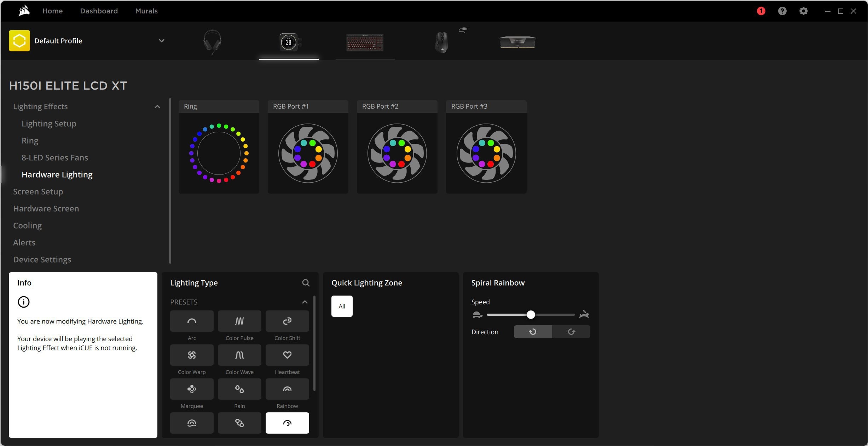
Task: Open Hardware Lighting in sidebar
Action: click(x=57, y=175)
